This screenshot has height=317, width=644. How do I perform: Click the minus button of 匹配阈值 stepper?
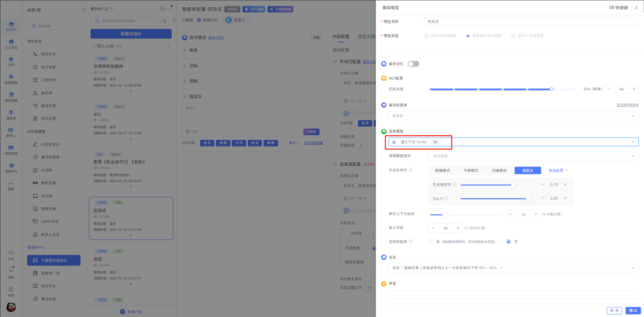point(609,89)
